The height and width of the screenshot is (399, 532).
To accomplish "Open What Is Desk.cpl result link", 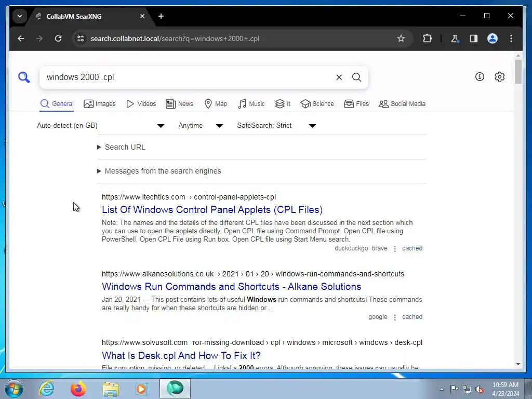I will (181, 355).
